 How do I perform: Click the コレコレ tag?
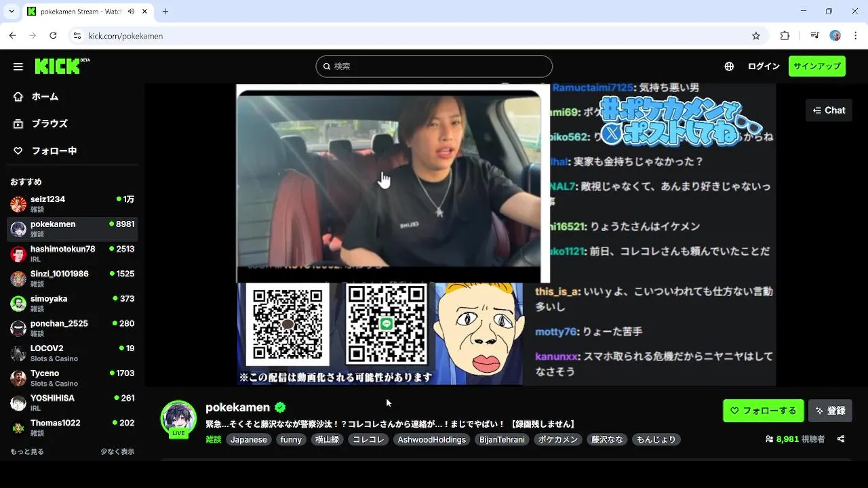pyautogui.click(x=369, y=440)
